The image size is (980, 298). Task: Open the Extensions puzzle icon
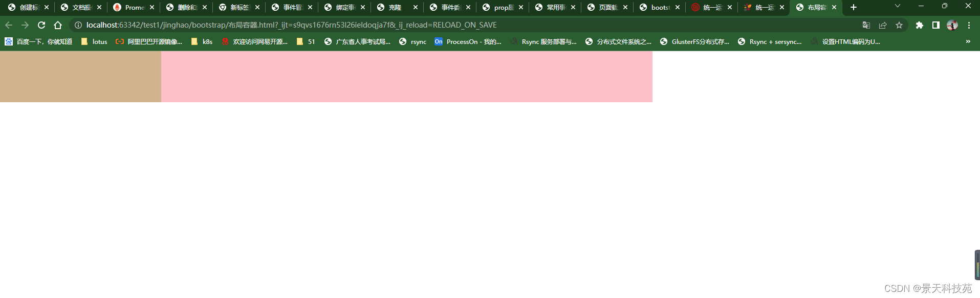920,25
